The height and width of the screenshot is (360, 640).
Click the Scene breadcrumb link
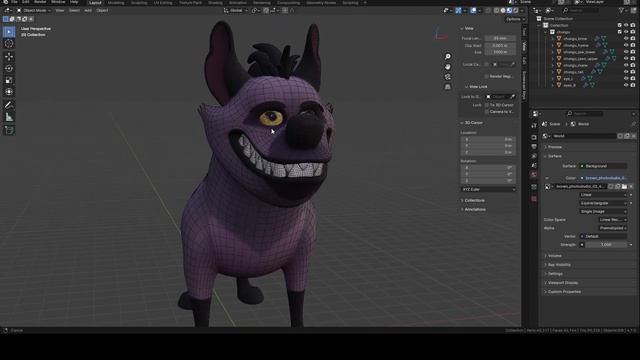click(551, 124)
